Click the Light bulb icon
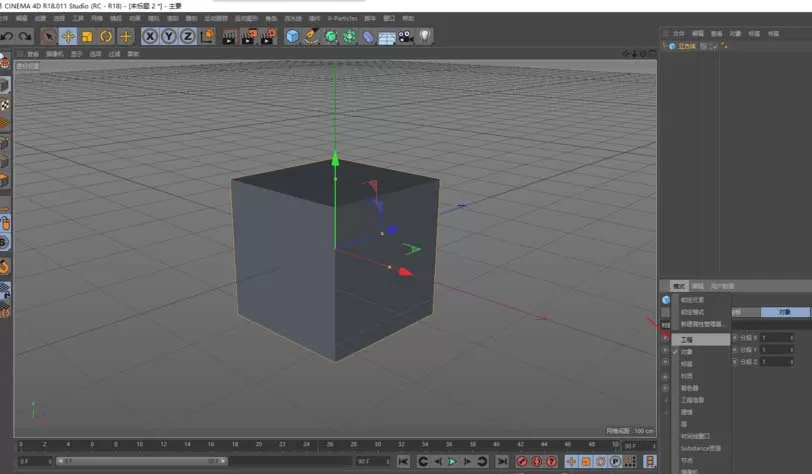Screen dimensions: 812x474 [x=425, y=36]
